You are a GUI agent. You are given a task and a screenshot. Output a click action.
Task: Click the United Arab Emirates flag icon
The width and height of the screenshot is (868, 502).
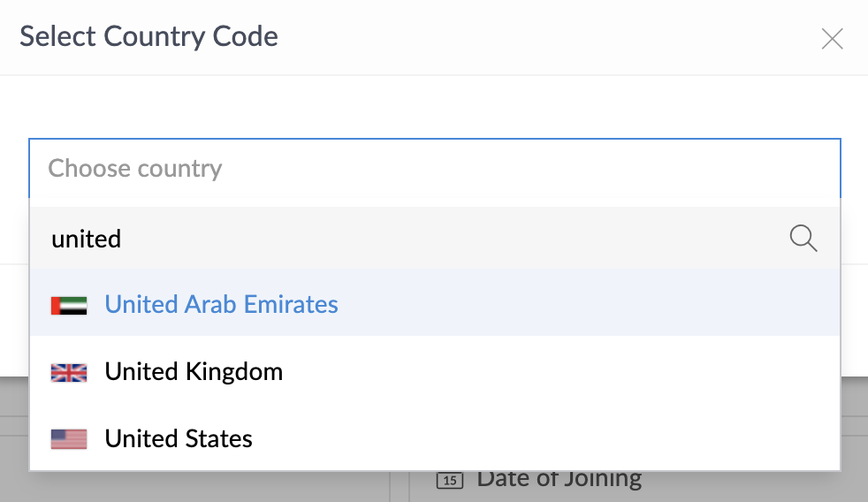(x=69, y=305)
